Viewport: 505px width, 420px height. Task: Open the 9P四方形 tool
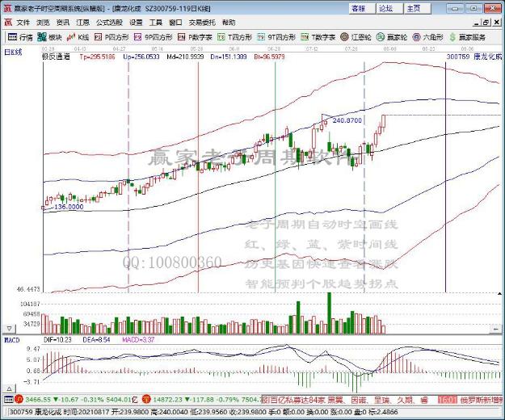coord(153,37)
